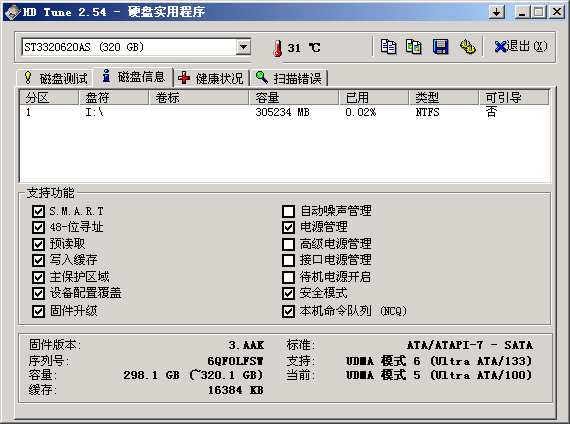Screen dimensions: 570x424
Task: Click the 可引导 column header
Action: click(x=514, y=97)
